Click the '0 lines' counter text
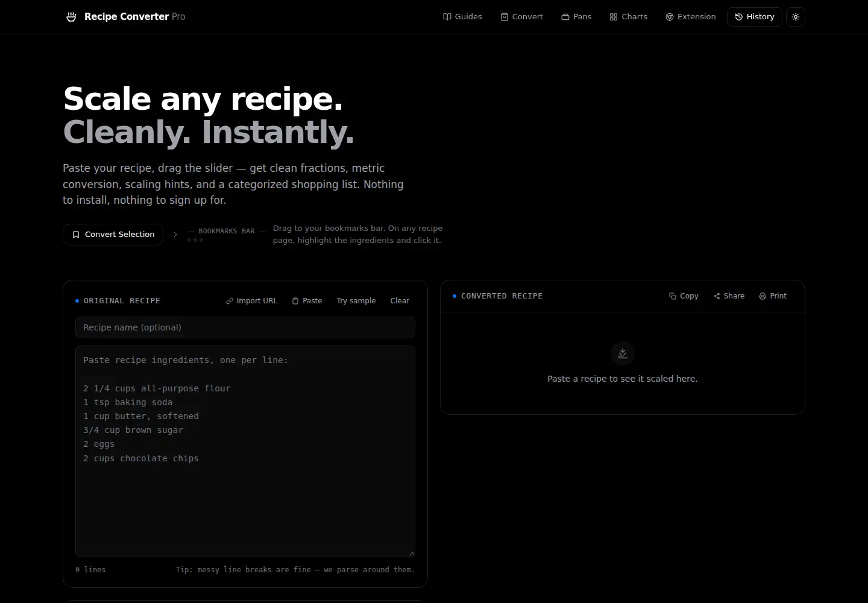Screen dimensions: 868x603 90,570
